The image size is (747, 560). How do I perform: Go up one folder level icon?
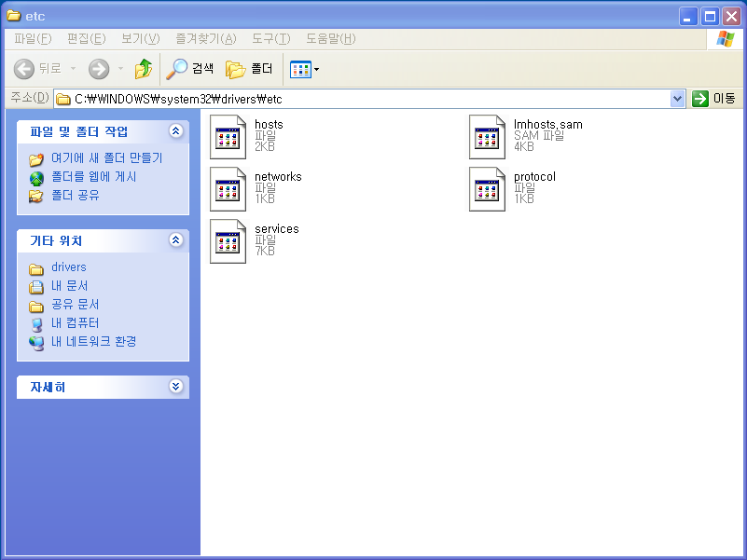click(x=144, y=69)
